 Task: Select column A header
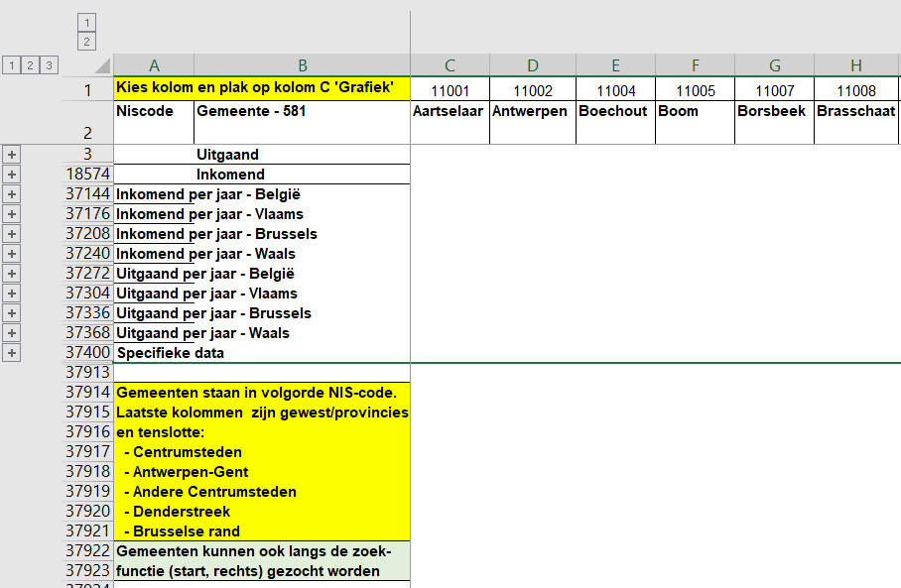[154, 65]
